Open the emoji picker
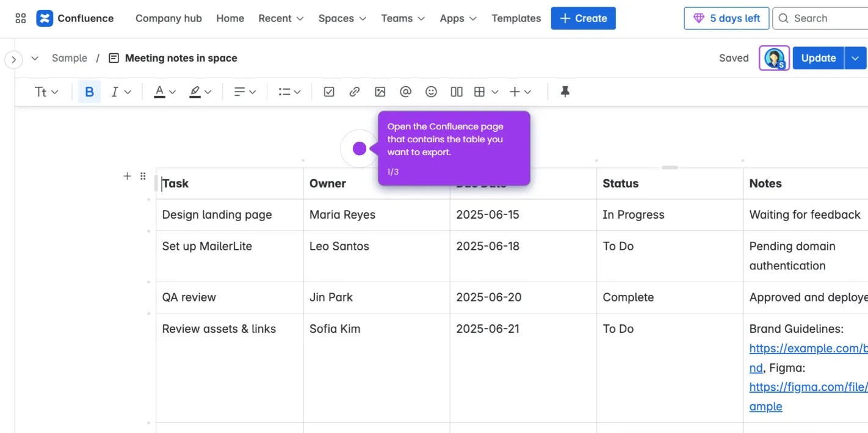Viewport: 868px width, 433px height. (x=431, y=92)
